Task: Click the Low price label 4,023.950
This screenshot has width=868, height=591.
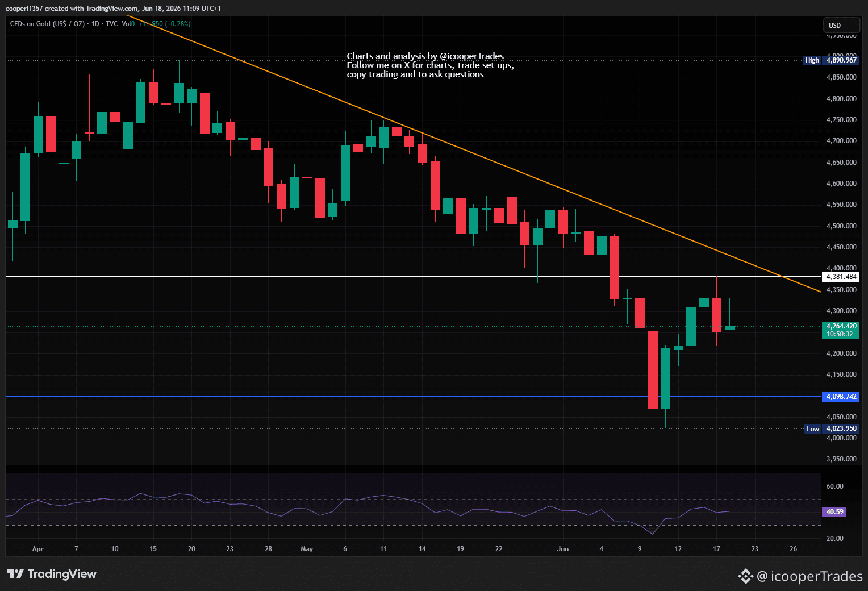Action: 841,429
